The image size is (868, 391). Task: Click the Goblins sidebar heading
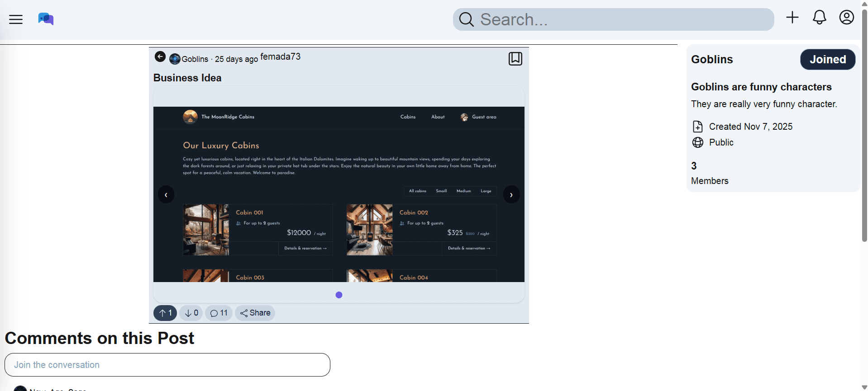pyautogui.click(x=712, y=59)
